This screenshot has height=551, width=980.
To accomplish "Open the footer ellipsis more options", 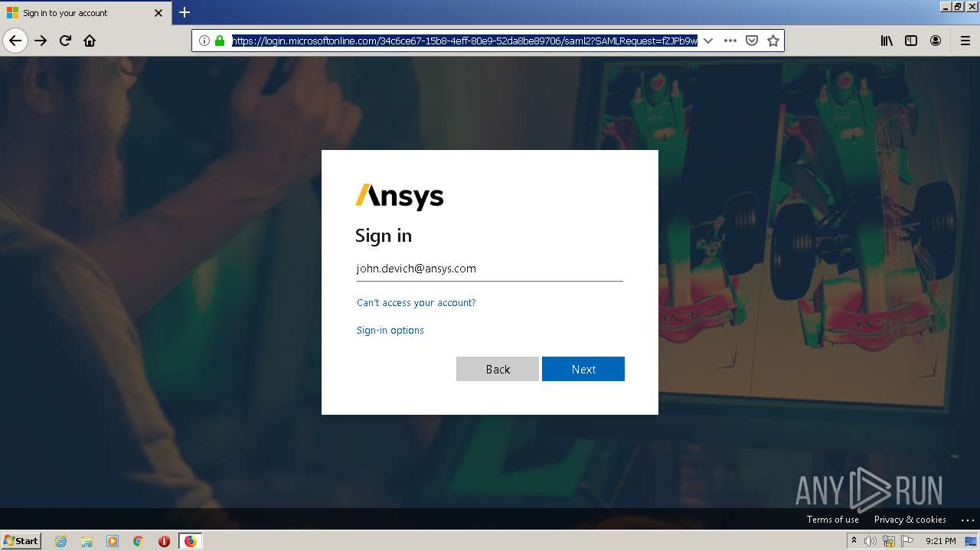I will tap(967, 520).
